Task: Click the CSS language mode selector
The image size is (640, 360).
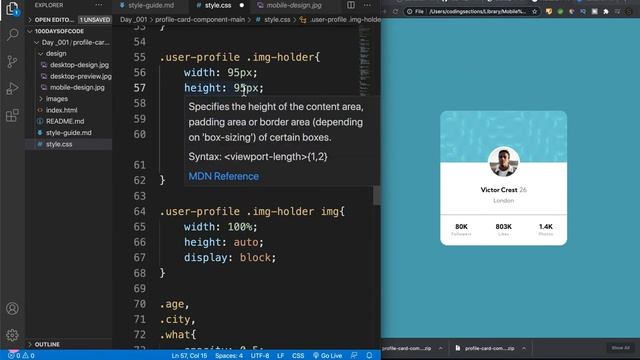Action: 298,356
